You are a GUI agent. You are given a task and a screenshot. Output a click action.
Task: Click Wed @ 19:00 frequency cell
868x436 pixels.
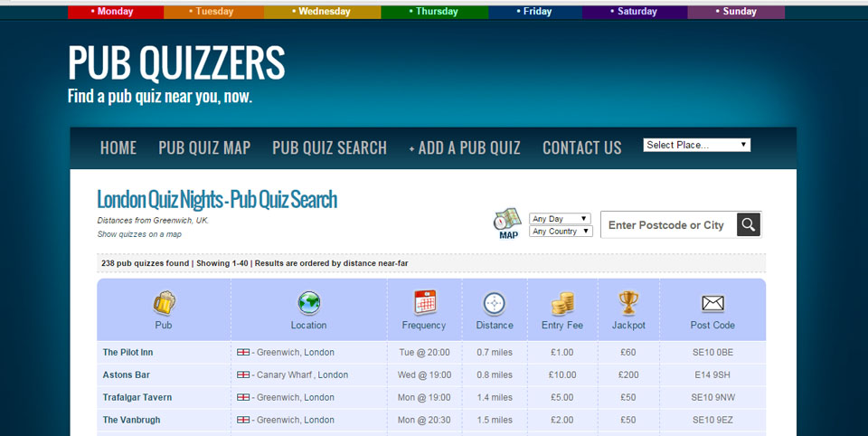(x=425, y=375)
